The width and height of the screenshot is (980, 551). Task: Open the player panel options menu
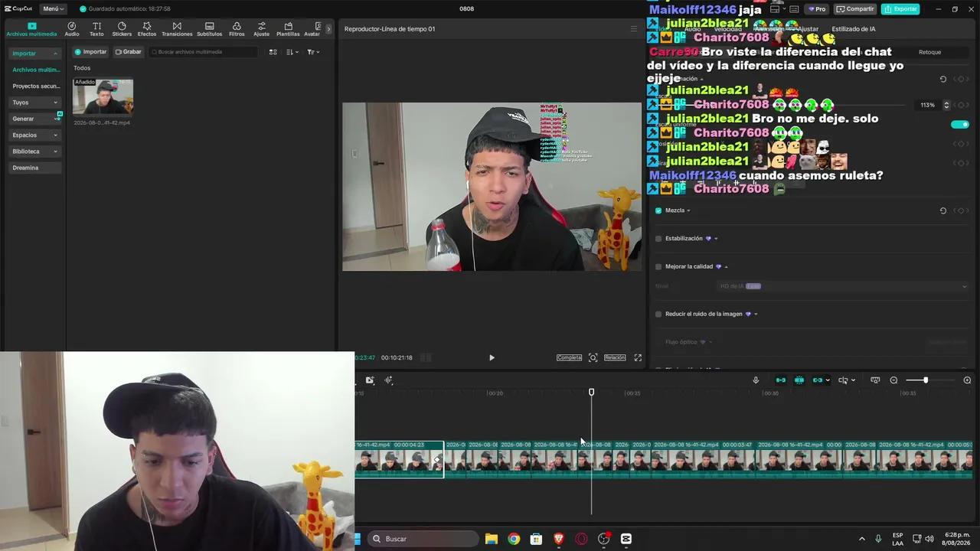pyautogui.click(x=633, y=29)
